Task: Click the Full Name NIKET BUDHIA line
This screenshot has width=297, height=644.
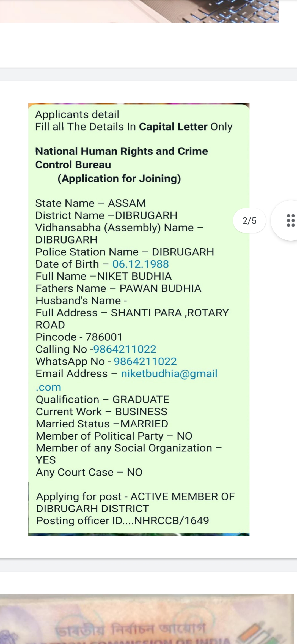Action: pyautogui.click(x=104, y=276)
